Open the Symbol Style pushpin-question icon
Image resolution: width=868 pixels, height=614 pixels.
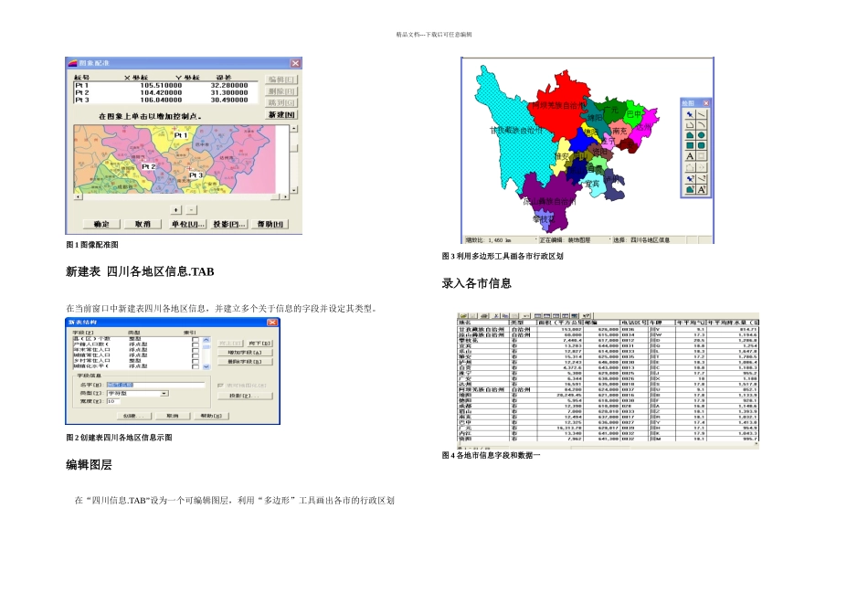690,179
